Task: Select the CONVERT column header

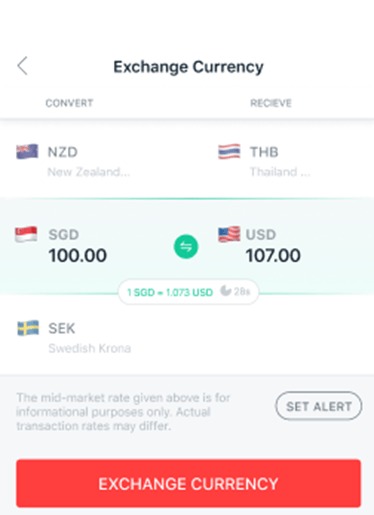Action: [x=69, y=103]
